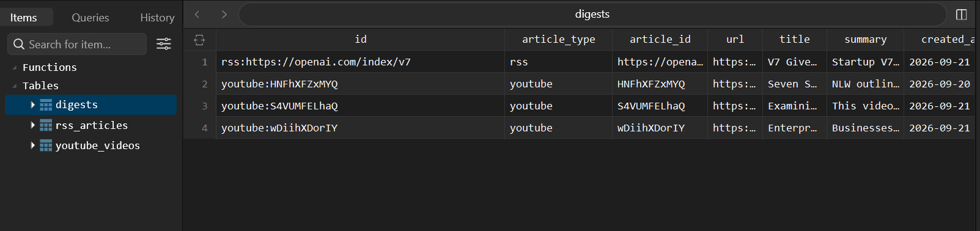Click article_id cell S4VUMFELhaQ
The width and height of the screenshot is (980, 231).
pos(660,106)
